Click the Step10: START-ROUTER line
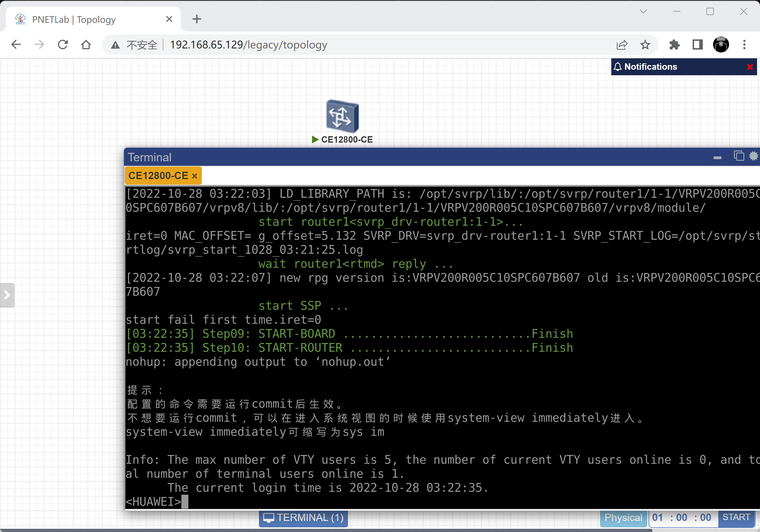760x532 pixels. pos(349,348)
